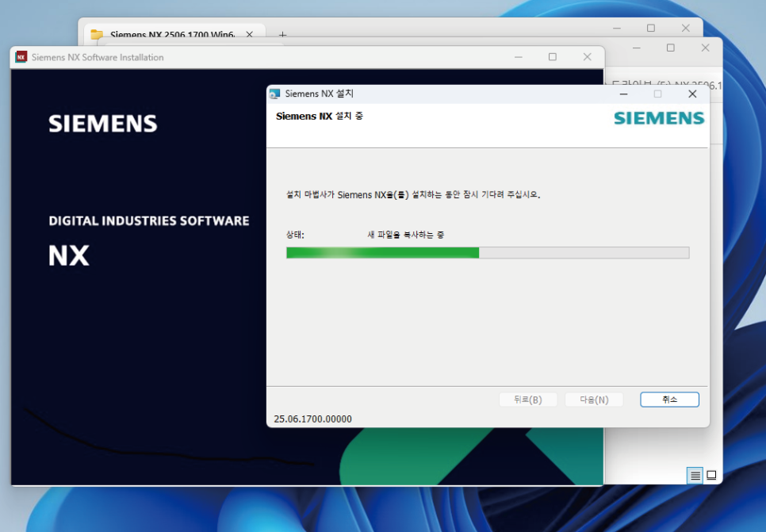
Task: Click the white SIEMENS logo on the splash
Action: [x=102, y=123]
